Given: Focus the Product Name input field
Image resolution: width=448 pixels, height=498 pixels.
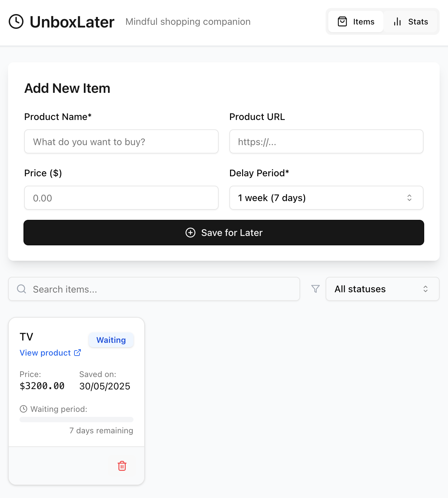Looking at the screenshot, I should 121,142.
